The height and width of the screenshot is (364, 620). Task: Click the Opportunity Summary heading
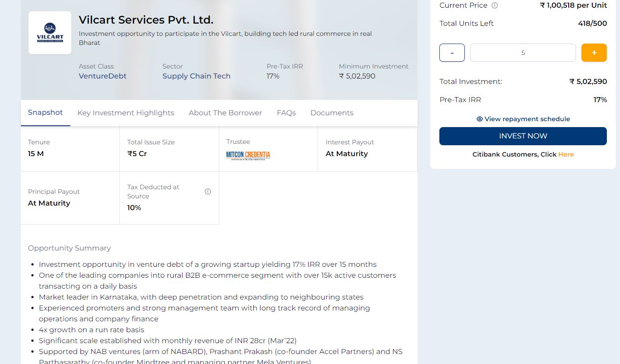(x=69, y=248)
